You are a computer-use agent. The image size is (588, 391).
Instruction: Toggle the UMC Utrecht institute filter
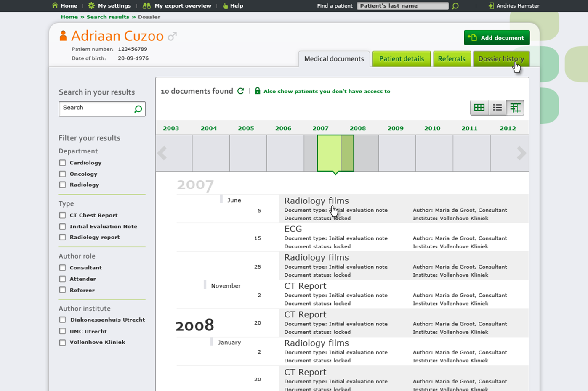click(x=63, y=331)
